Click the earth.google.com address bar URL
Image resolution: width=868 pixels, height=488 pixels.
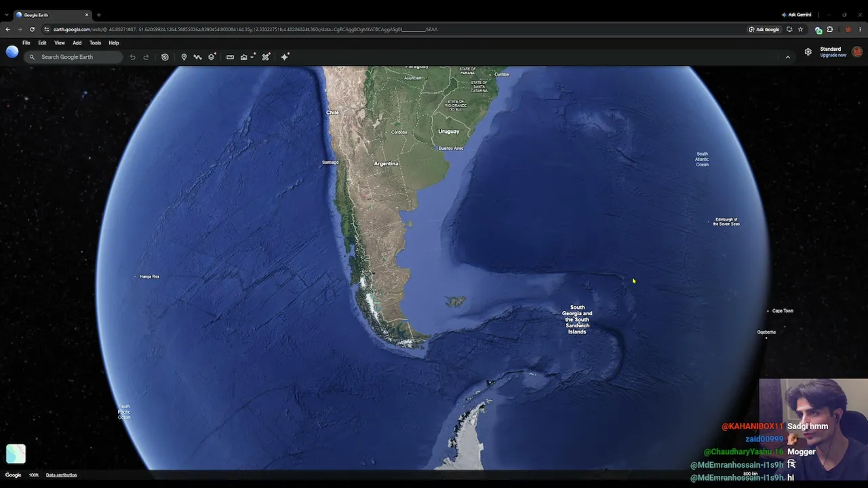(245, 29)
